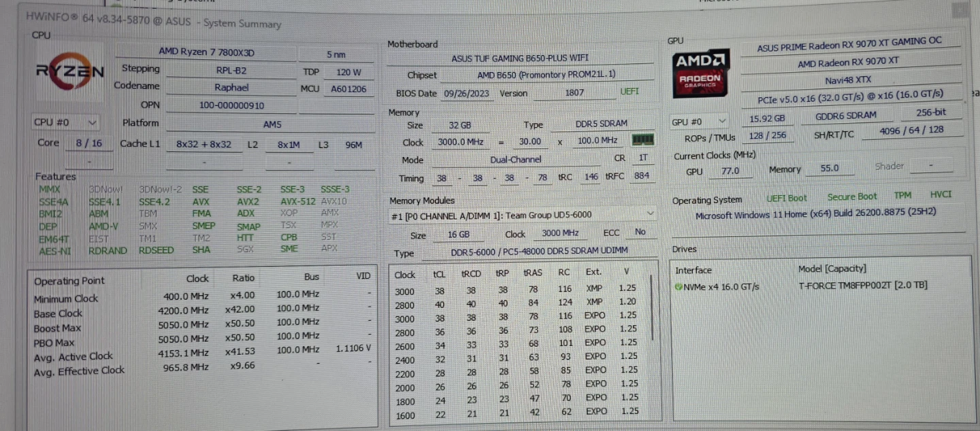Screen dimensions: 980x431
Task: Click the 1600 EXPO timing row
Action: click(519, 413)
